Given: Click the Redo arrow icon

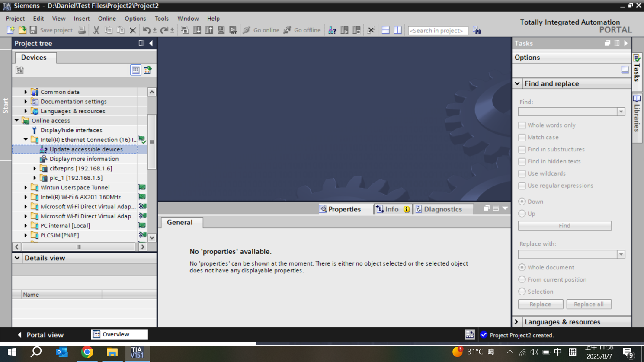Looking at the screenshot, I should pos(164,30).
